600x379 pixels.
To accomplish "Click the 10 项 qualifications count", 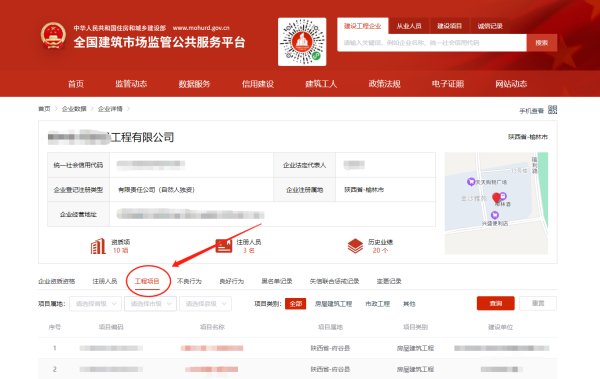I will point(121,250).
